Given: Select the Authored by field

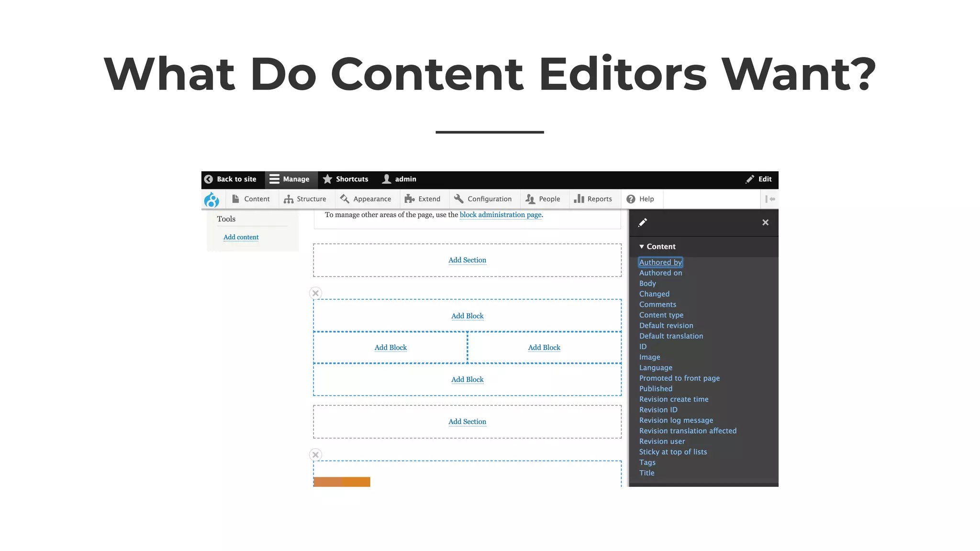Looking at the screenshot, I should point(660,263).
